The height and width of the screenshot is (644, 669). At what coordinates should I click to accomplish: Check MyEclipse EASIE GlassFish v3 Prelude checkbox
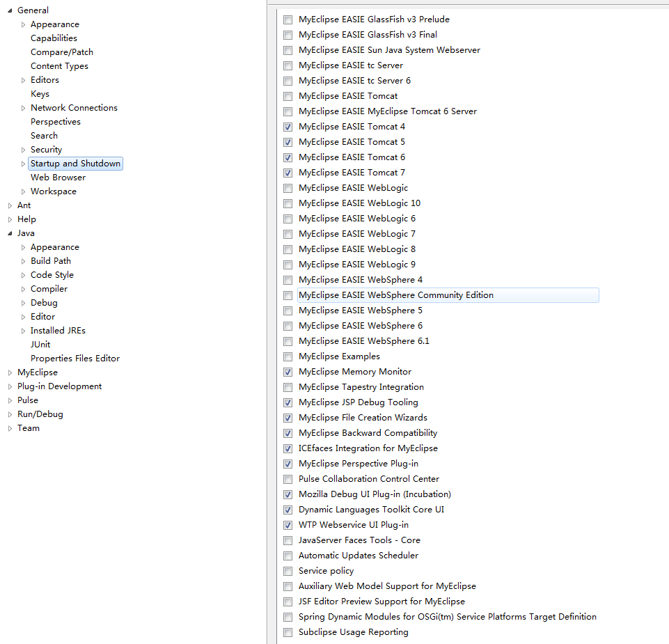(x=288, y=19)
